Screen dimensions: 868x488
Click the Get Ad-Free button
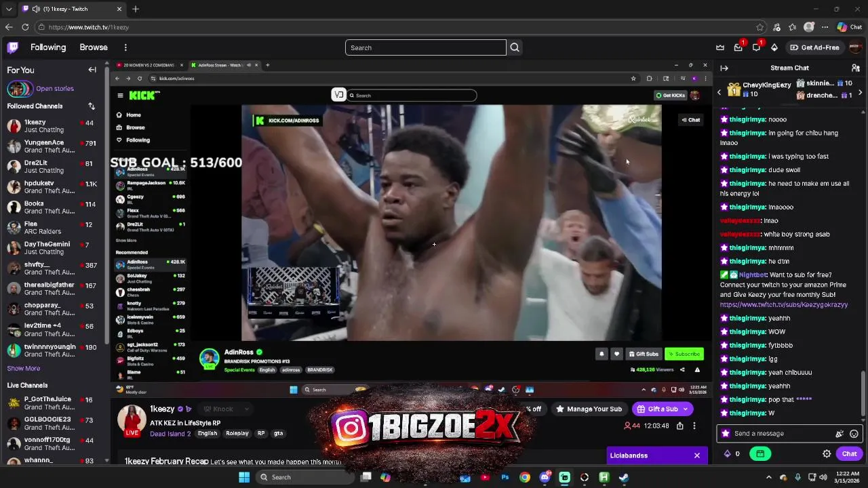tap(814, 47)
